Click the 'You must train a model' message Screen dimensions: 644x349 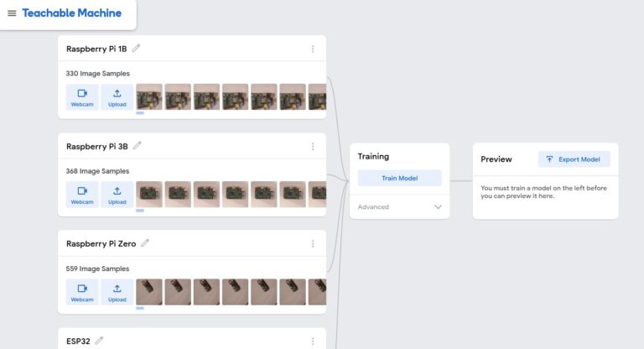point(543,192)
